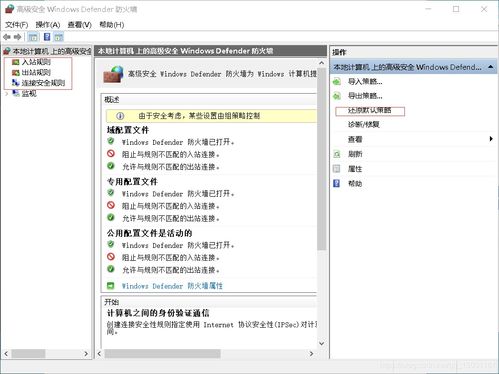Viewport: 499px width, 374px height.
Task: Click the yellow notice 由于安全考虑 text
Action: coord(199,116)
